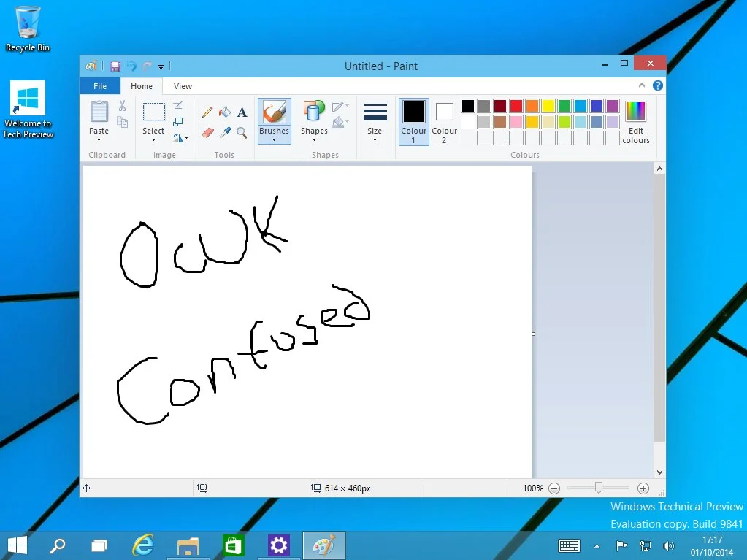This screenshot has width=747, height=560.
Task: Click the Zoom out minus button
Action: coord(554,488)
